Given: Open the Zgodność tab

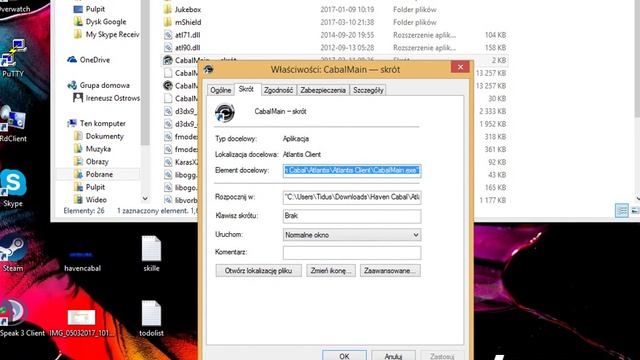Looking at the screenshot, I should [278, 90].
